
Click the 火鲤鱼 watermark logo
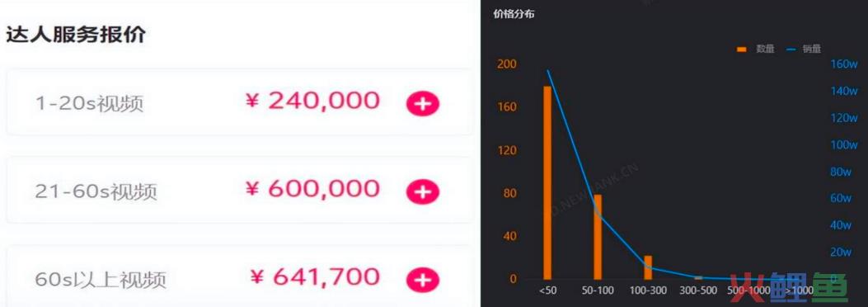(788, 286)
